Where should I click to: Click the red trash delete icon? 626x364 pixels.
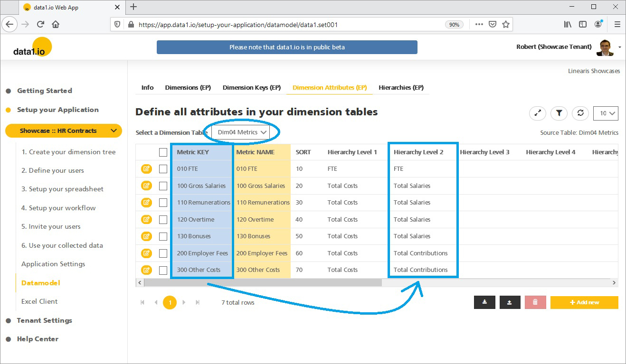point(535,302)
